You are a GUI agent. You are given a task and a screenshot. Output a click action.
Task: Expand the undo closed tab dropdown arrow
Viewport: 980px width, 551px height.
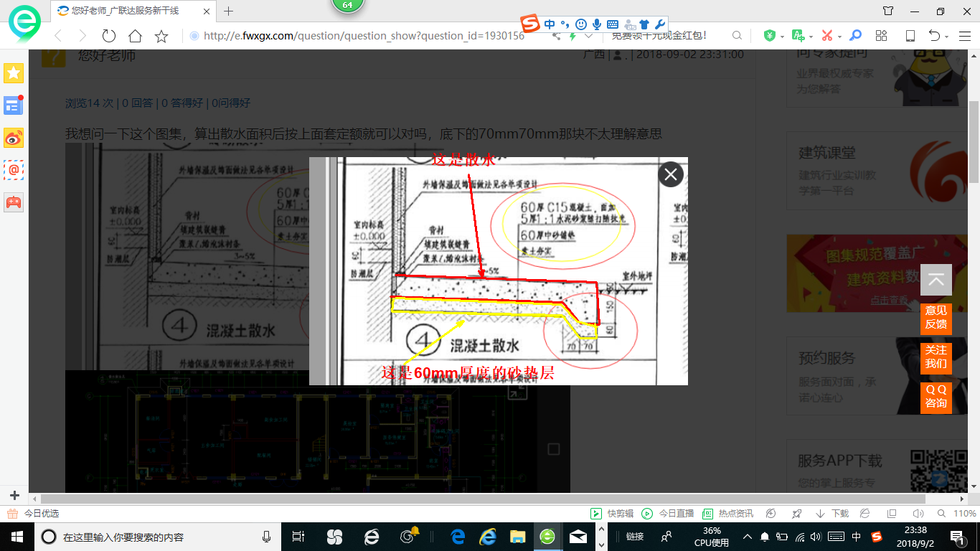tap(947, 37)
